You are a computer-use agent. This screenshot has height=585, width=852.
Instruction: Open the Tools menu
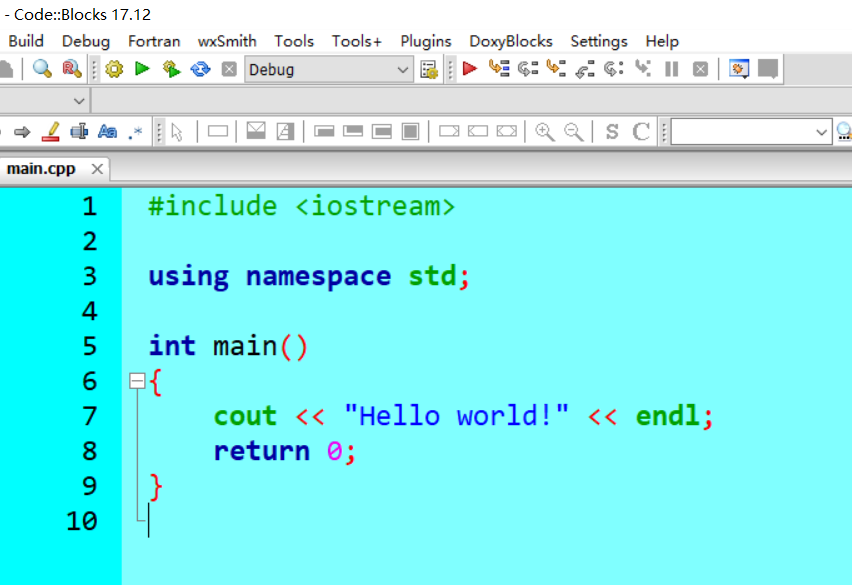pos(293,41)
